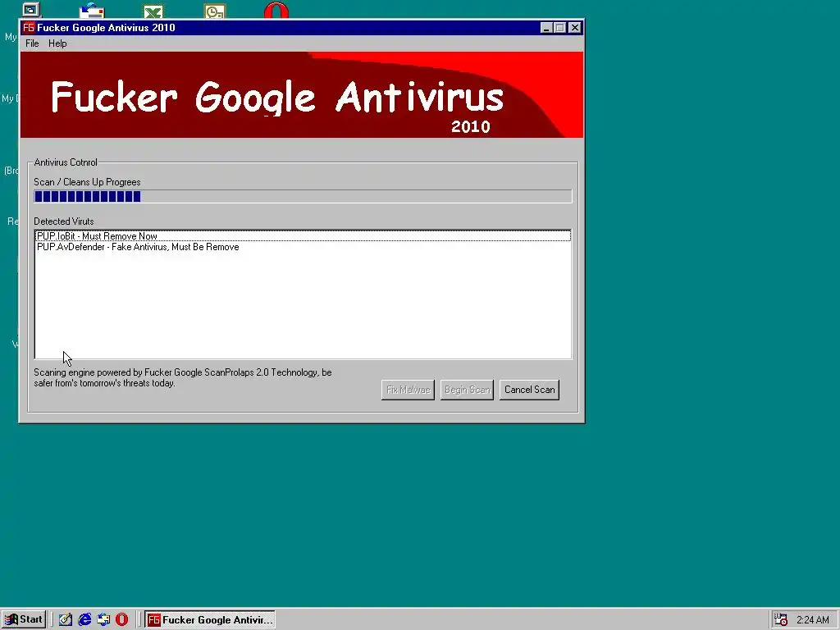Click the Fucker Google Antivirus taskbar button
Image resolution: width=840 pixels, height=630 pixels.
(x=209, y=620)
